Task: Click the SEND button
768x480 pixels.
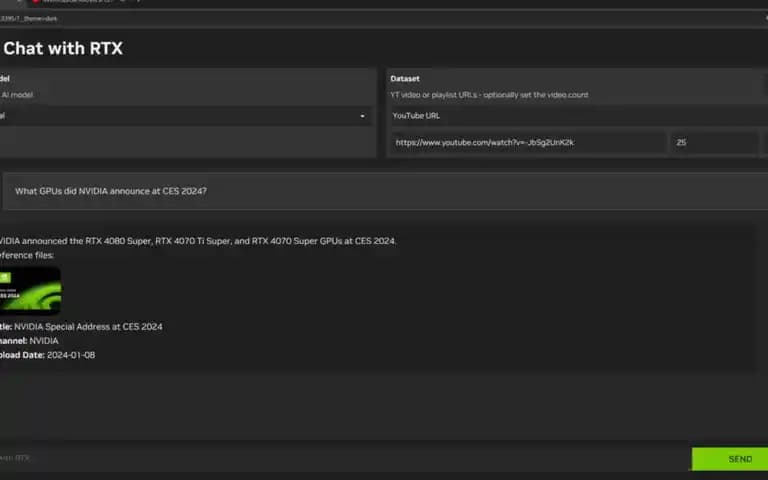Action: point(730,459)
